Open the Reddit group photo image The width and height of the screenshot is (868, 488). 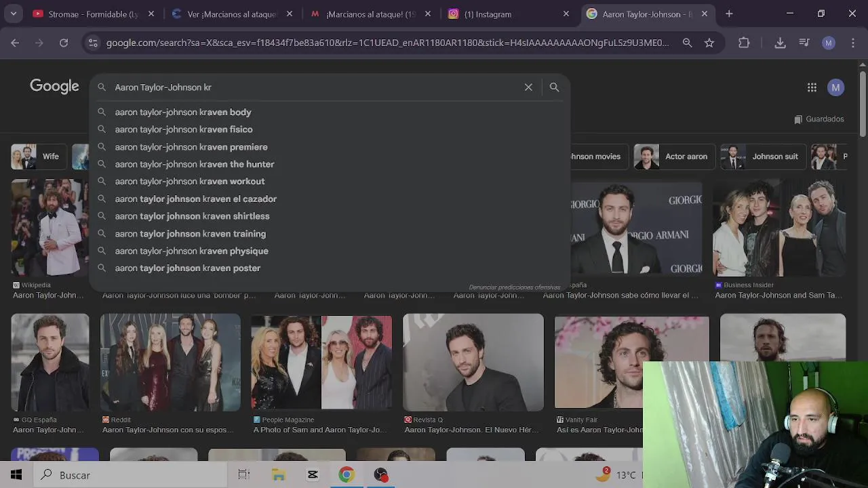pyautogui.click(x=170, y=362)
